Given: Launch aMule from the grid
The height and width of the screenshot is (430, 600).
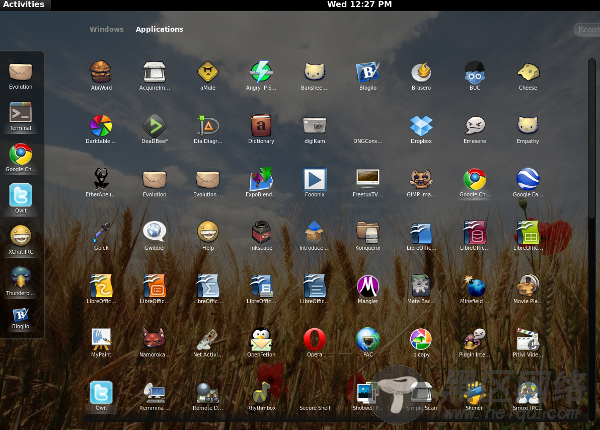Looking at the screenshot, I should click(x=208, y=75).
